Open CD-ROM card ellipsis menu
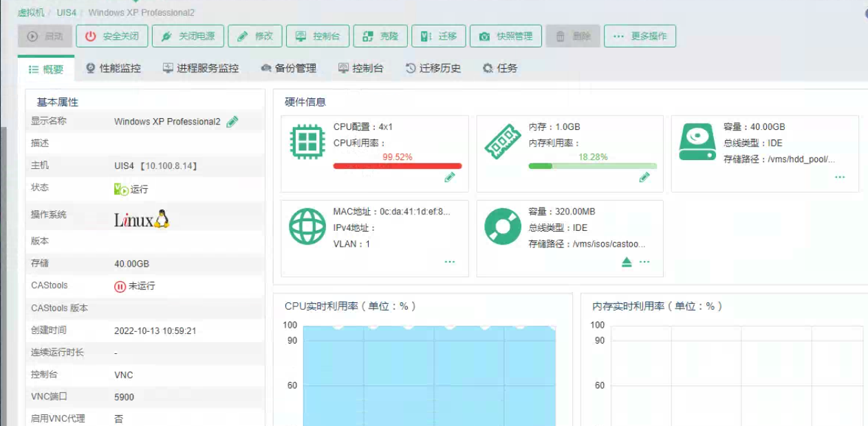868x426 pixels. point(644,262)
